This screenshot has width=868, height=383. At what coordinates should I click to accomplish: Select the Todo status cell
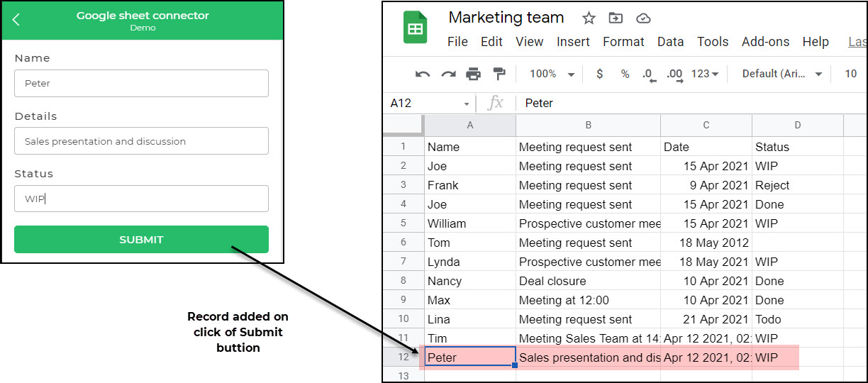click(x=798, y=319)
